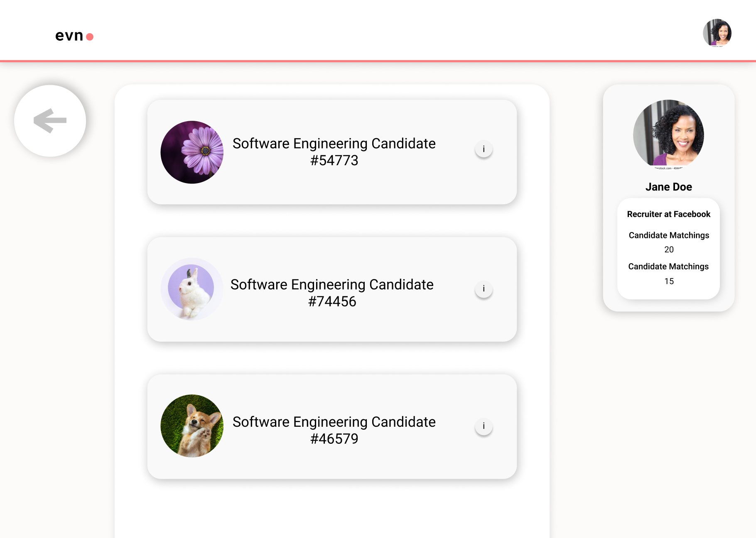The width and height of the screenshot is (756, 538).
Task: Open info for candidate #54773
Action: (484, 149)
